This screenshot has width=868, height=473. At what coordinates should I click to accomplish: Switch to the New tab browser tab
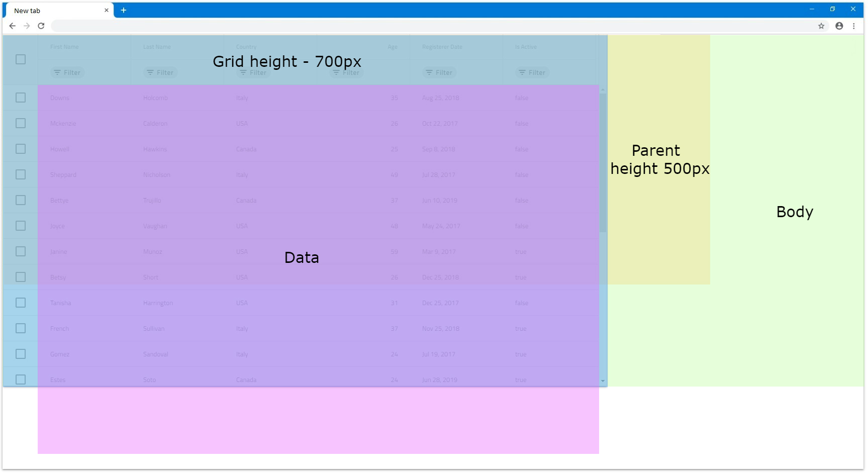pyautogui.click(x=55, y=10)
